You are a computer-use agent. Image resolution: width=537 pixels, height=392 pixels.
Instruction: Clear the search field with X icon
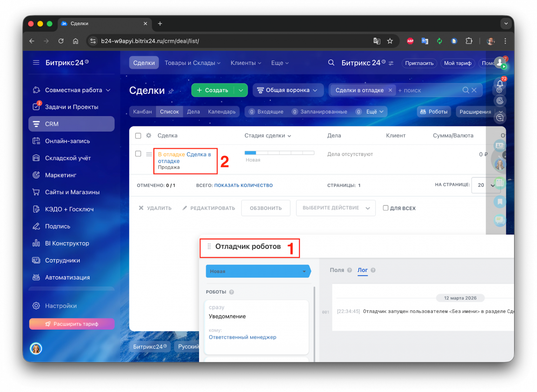[474, 90]
